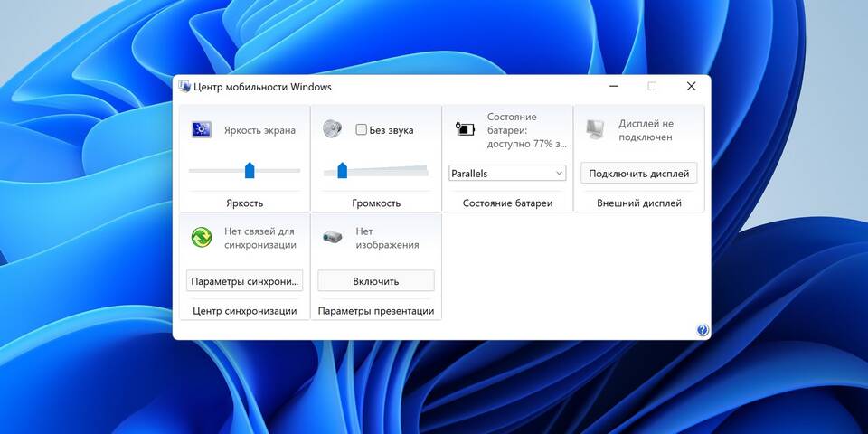Click the "Параметры презентации" tile label
868x434 pixels.
(x=376, y=311)
